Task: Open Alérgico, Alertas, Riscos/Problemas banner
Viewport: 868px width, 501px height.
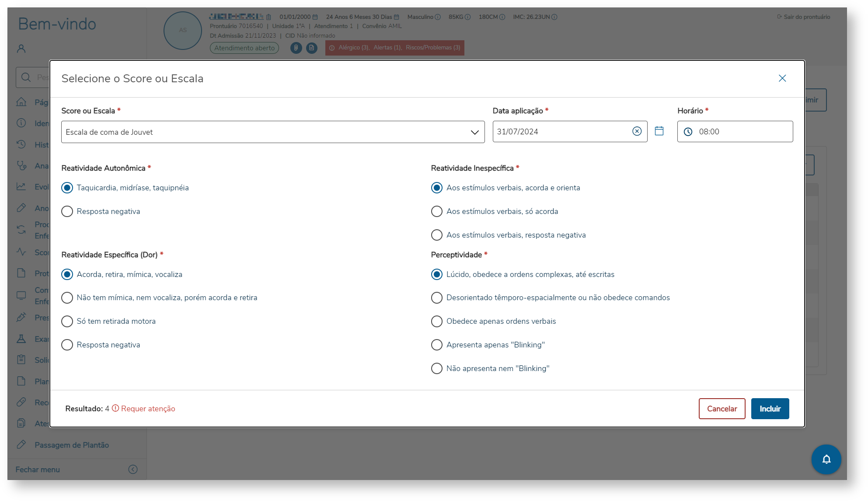Action: coord(394,48)
